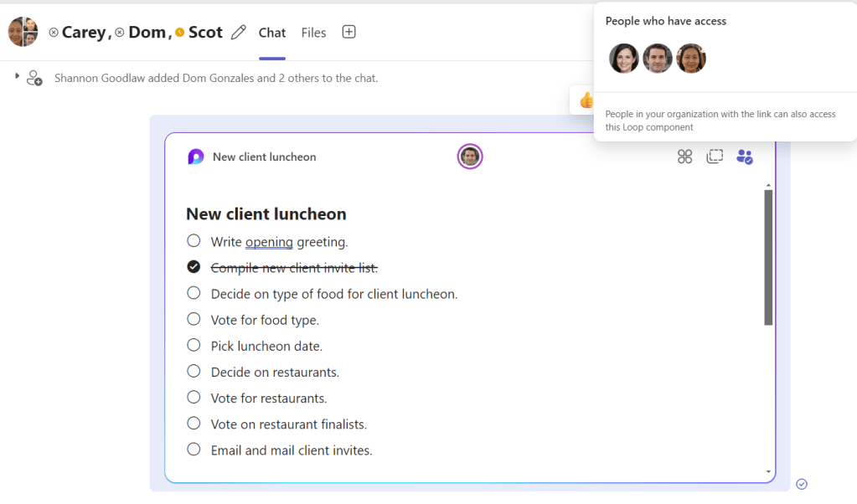Click the editor avatar in the Loop header
This screenshot has width=857, height=504.
pyautogui.click(x=469, y=157)
